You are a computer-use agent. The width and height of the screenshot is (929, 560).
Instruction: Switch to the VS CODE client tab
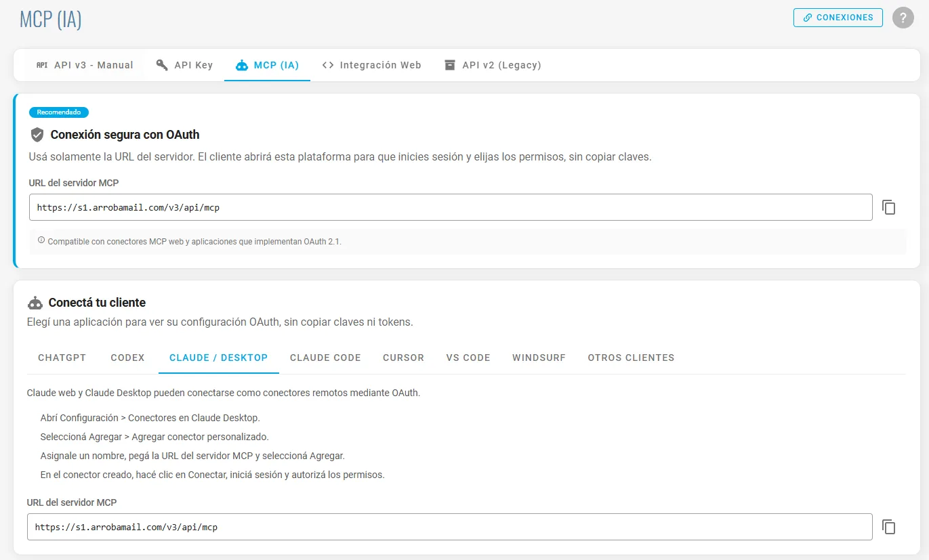point(468,358)
